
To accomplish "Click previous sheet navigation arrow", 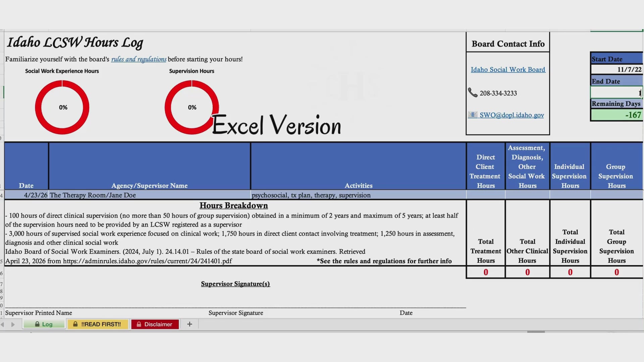I will click(3, 324).
